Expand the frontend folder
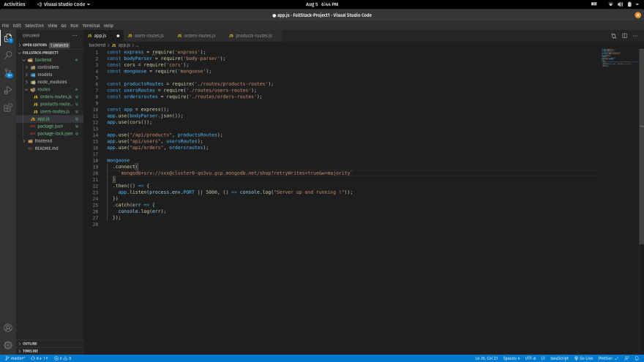This screenshot has width=644, height=362. point(43,140)
